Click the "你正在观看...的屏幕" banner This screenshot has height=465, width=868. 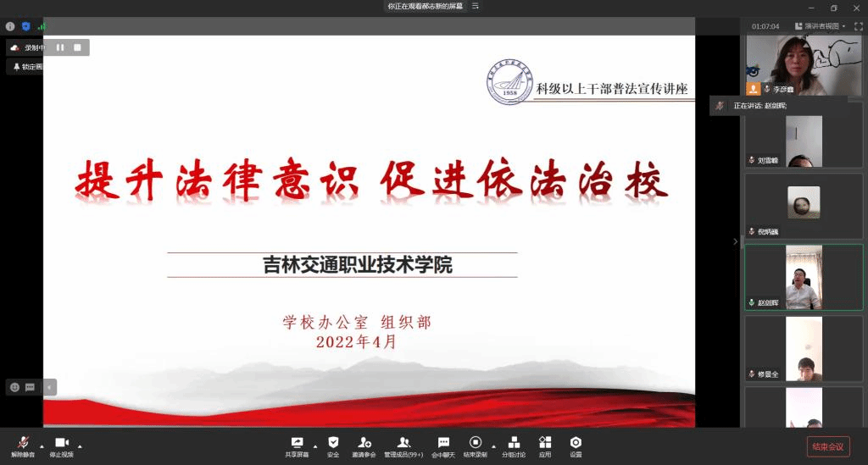(425, 6)
